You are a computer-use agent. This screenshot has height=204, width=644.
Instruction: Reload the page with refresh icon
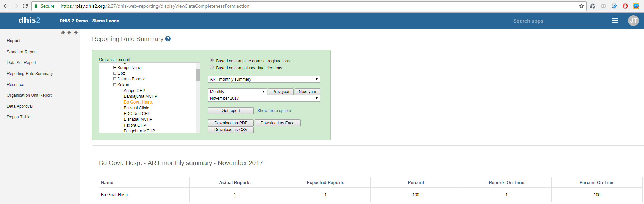(x=25, y=6)
